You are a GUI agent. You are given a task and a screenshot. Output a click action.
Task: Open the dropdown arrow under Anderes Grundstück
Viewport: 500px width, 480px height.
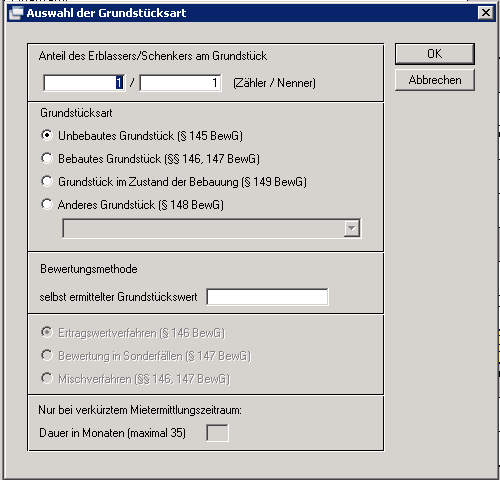tap(352, 228)
